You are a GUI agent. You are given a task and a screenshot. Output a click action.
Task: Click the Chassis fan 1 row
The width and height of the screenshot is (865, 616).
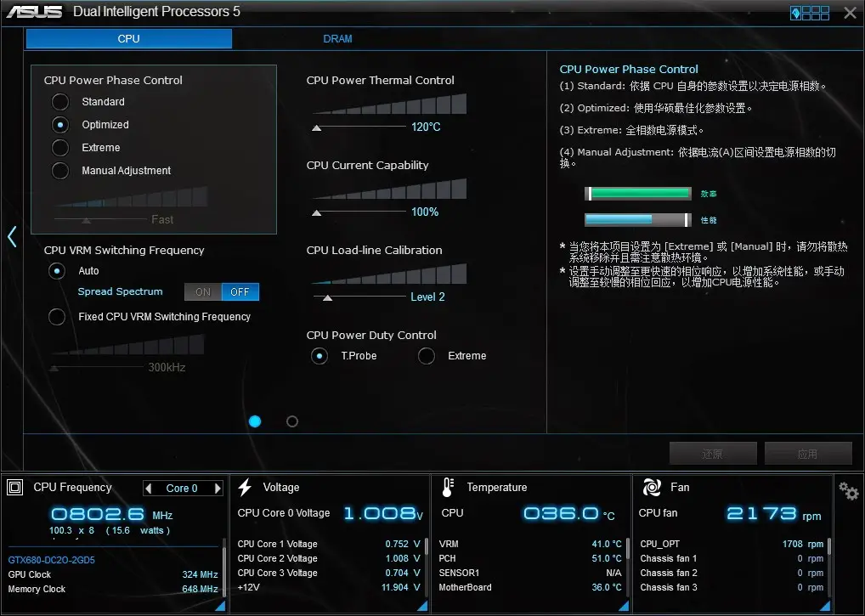732,558
